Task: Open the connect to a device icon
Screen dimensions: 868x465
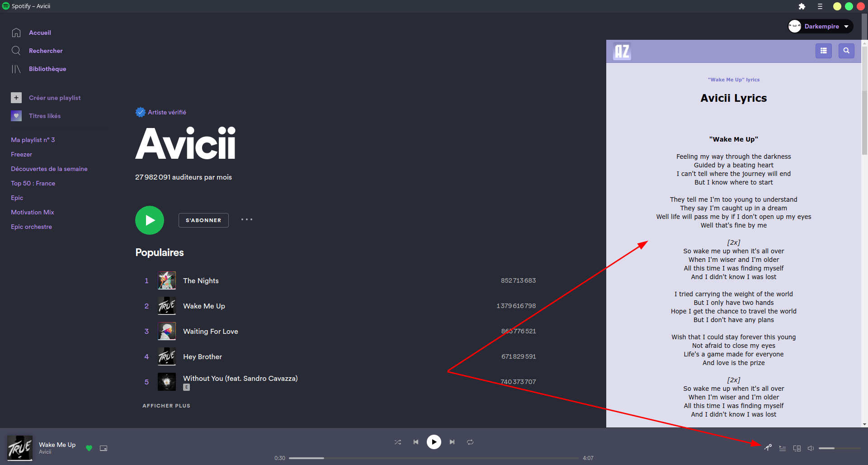Action: [797, 448]
